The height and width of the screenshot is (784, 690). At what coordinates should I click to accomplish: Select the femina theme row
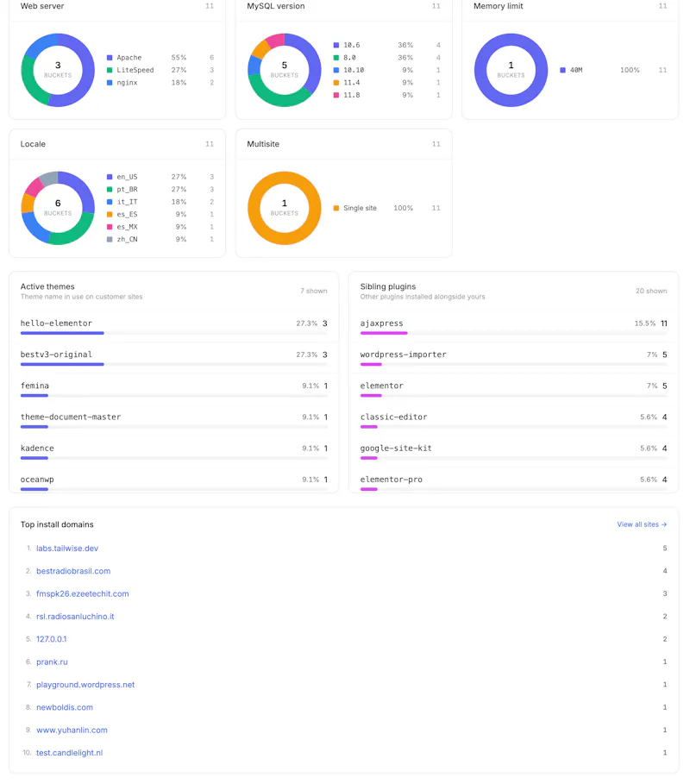pos(174,390)
